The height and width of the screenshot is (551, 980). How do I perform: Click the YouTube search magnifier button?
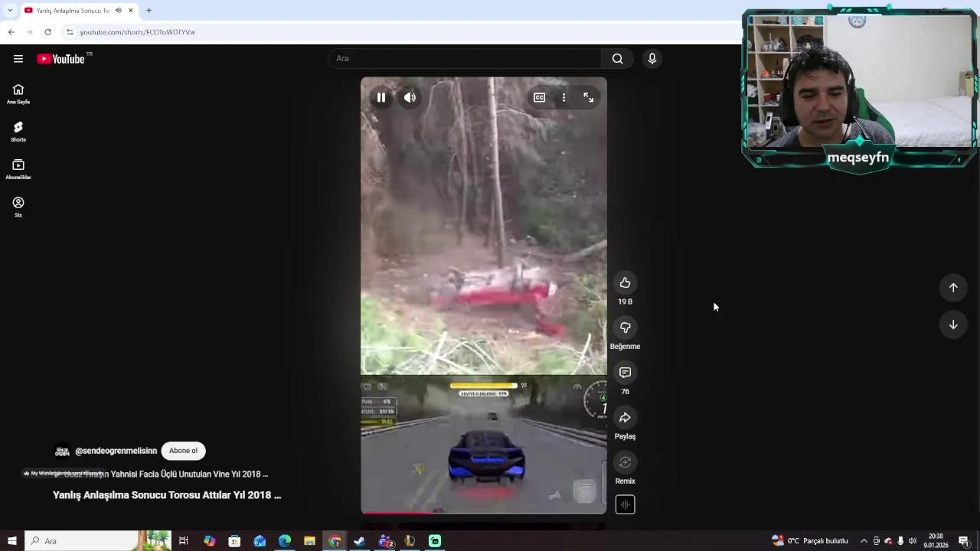coord(617,59)
